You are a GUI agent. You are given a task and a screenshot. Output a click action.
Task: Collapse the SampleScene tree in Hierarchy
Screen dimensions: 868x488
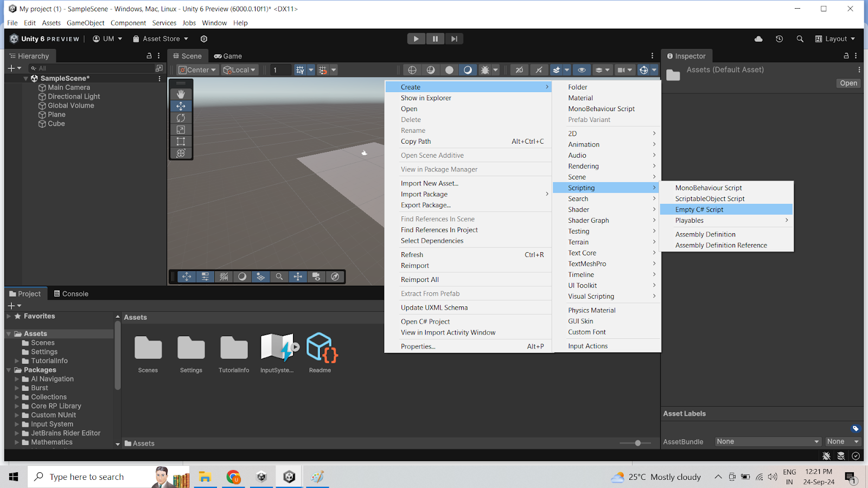[25, 79]
